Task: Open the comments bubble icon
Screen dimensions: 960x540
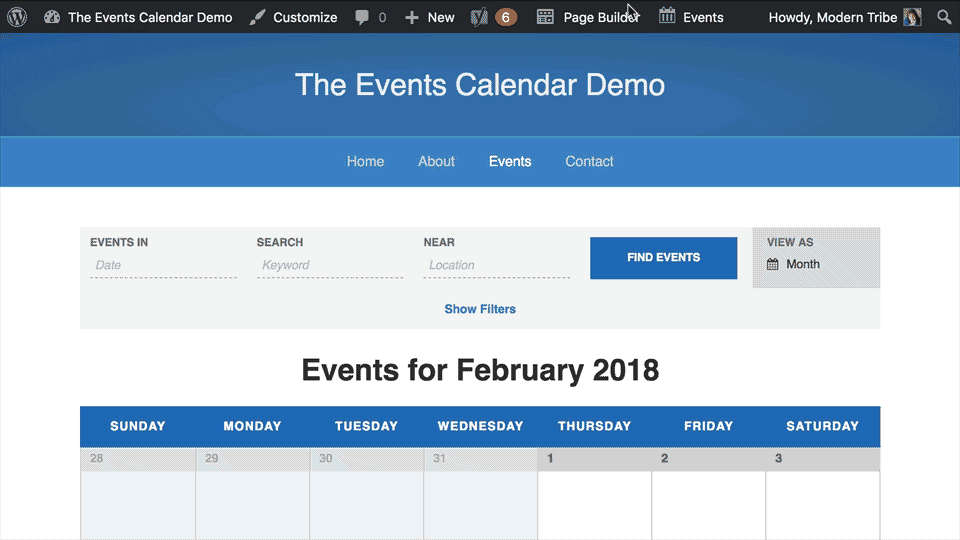Action: click(362, 17)
